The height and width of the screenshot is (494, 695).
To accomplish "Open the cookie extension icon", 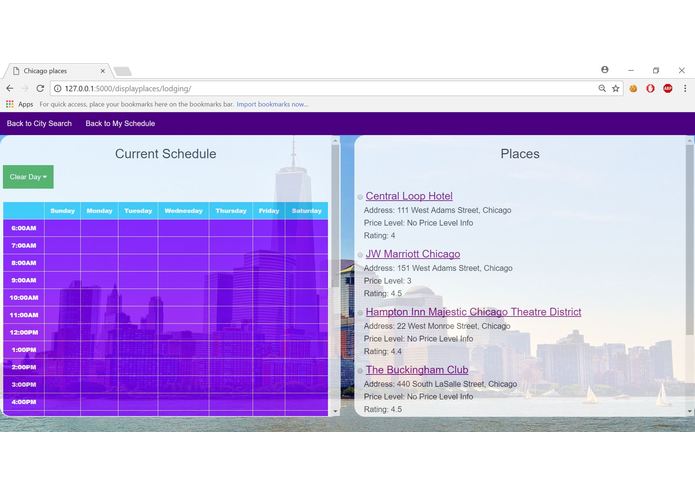I will (x=633, y=89).
